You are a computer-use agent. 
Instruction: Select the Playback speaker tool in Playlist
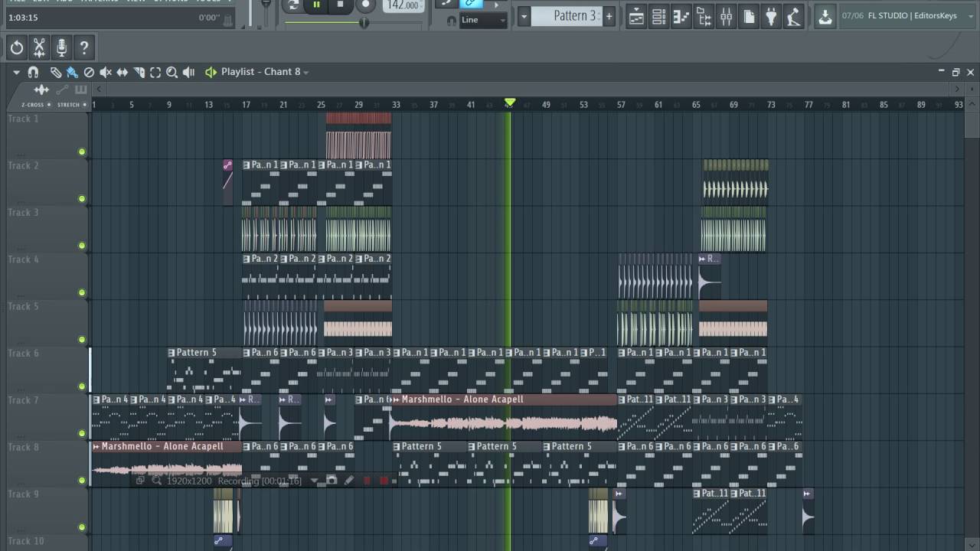tap(189, 72)
